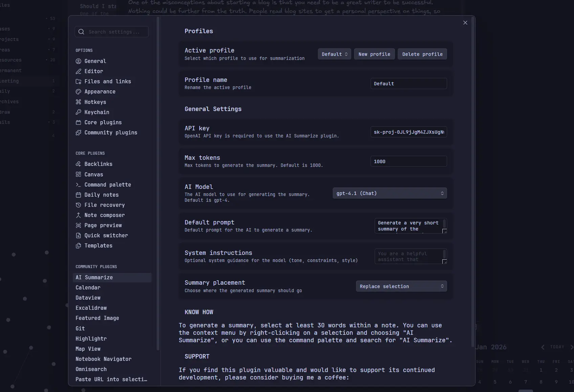This screenshot has width=574, height=392.
Task: Click the Keychain key icon
Action: click(x=79, y=112)
